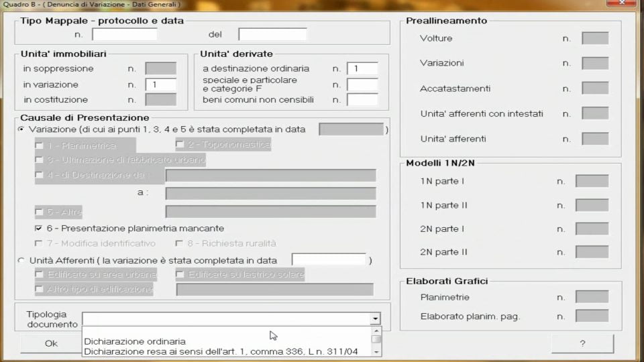Close the Quadro B dialog window
Screen dimensions: 644x362
click(x=621, y=3)
